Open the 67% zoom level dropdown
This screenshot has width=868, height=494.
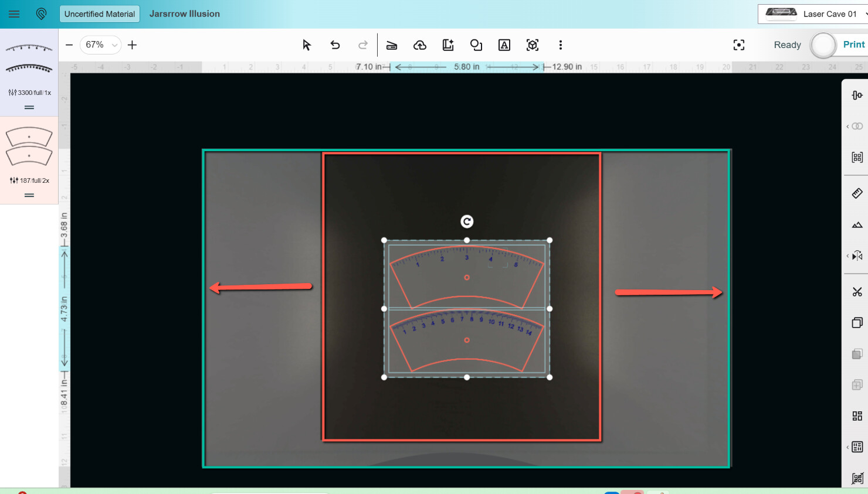[100, 45]
